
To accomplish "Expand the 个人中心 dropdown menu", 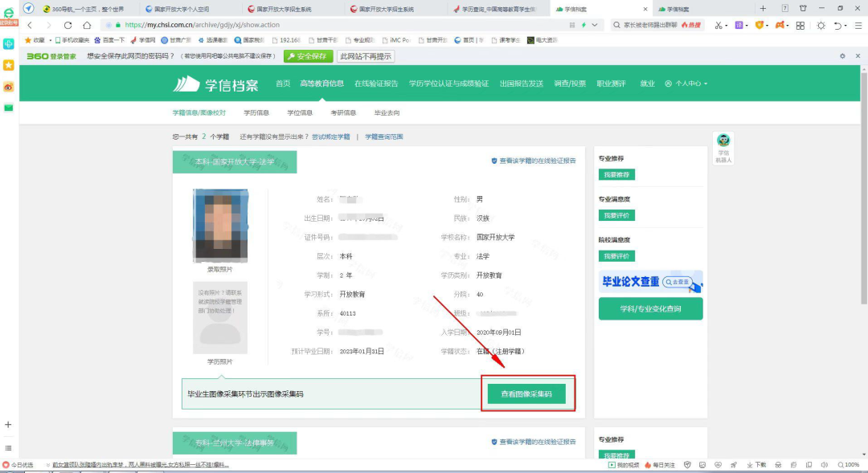I will click(686, 84).
